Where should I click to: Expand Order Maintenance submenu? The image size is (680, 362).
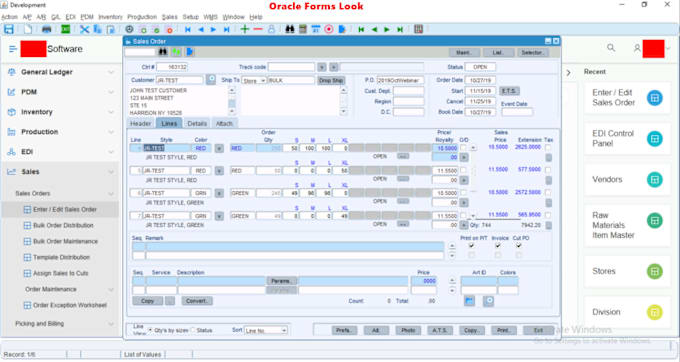click(111, 290)
